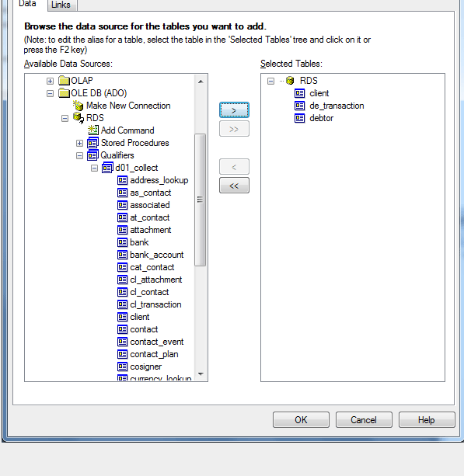The image size is (464, 476).
Task: Click the scrollbar down arrow in Available Data Sources
Action: 201,374
